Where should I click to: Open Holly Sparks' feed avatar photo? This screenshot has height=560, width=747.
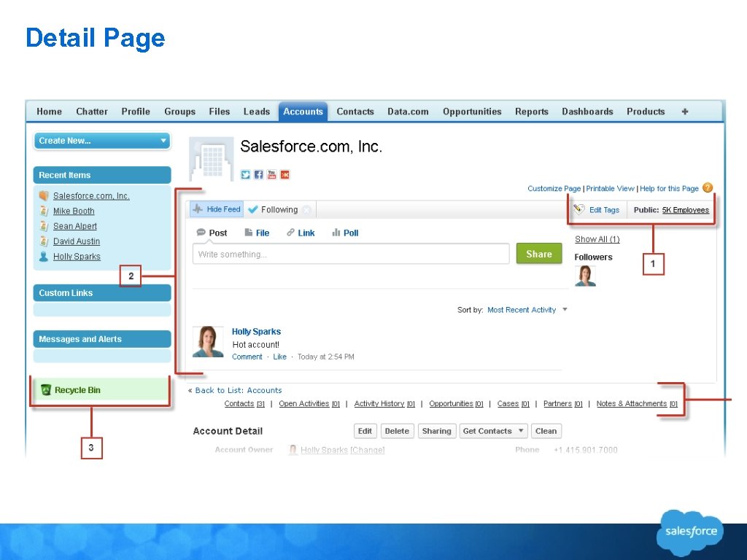208,341
